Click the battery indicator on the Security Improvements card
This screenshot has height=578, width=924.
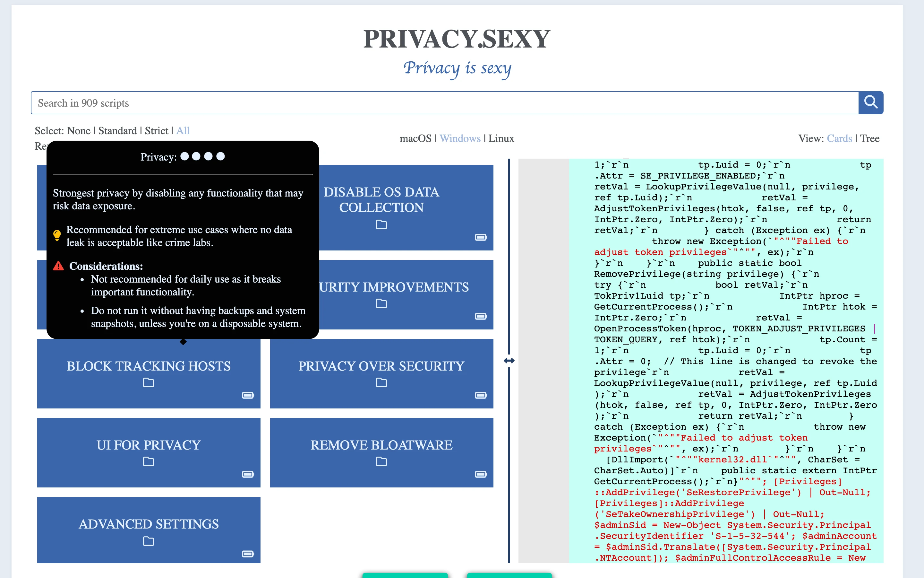[x=481, y=316]
